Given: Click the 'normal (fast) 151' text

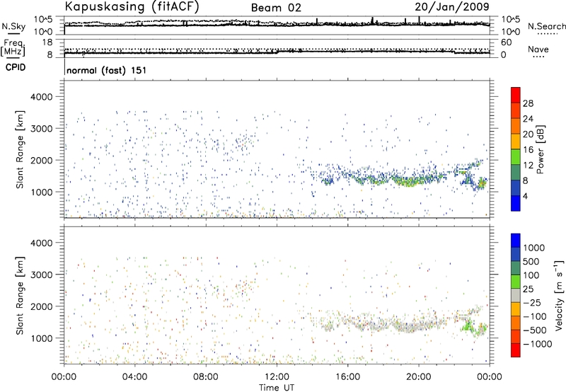Looking at the screenshot, I should (x=107, y=70).
